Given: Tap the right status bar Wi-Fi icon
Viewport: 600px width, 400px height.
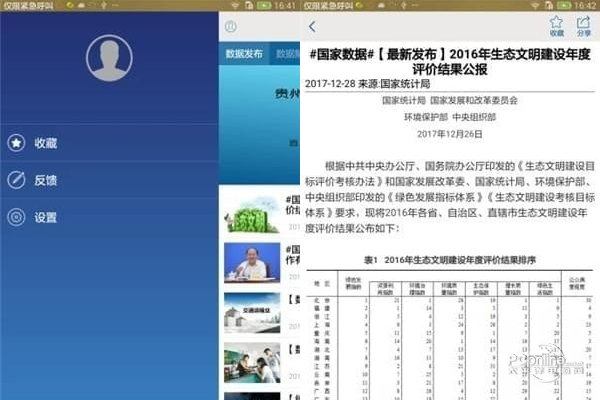Looking at the screenshot, I should pyautogui.click(x=535, y=5).
